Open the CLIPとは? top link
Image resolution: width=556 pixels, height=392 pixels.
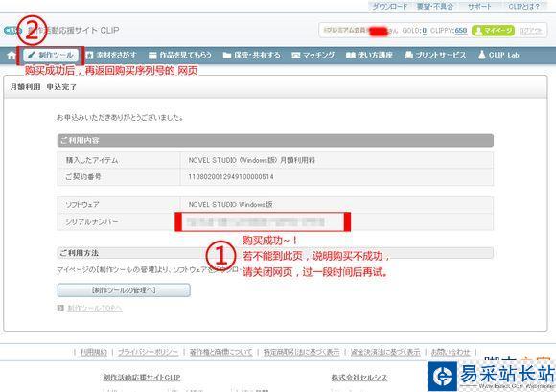523,7
